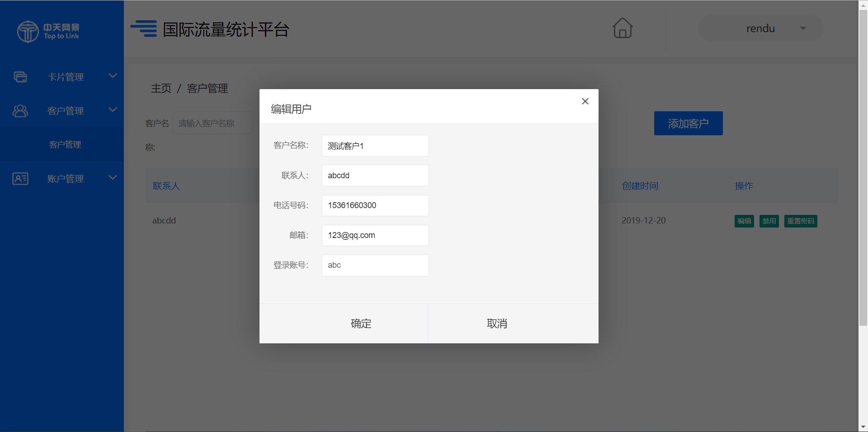Expand the 卡片管理 menu chevron

point(113,76)
